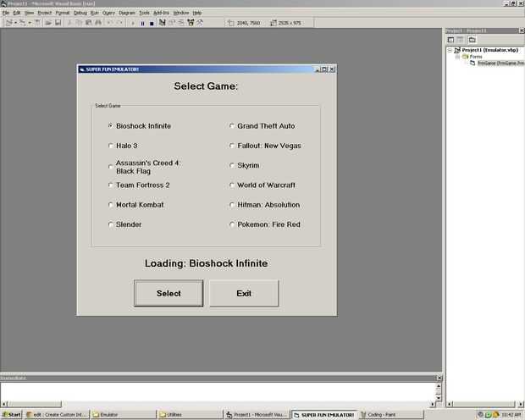Click the Add Form toolbar icon
The width and height of the screenshot is (525, 420).
pyautogui.click(x=22, y=23)
